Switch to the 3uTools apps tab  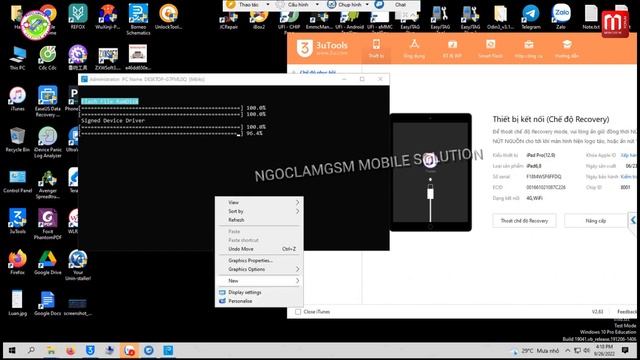point(414,49)
